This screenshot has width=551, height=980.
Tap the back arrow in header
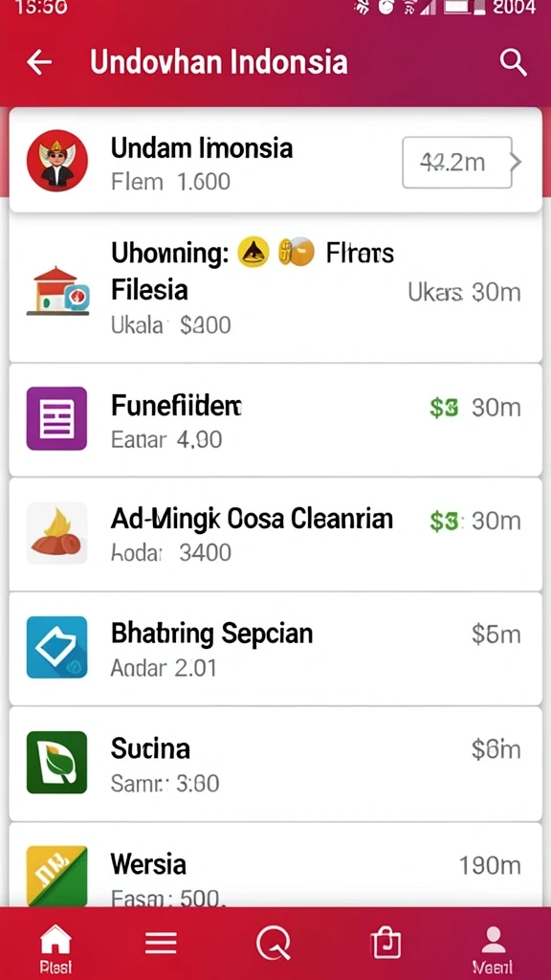(x=39, y=62)
